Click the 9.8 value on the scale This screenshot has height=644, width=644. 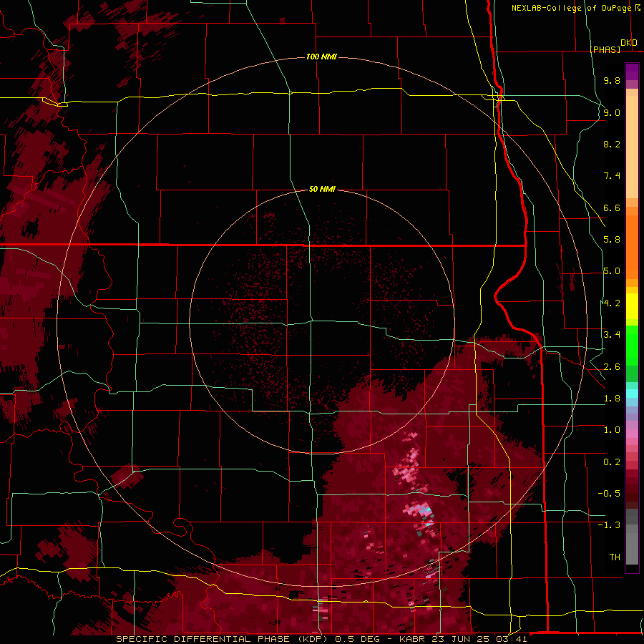[x=612, y=80]
